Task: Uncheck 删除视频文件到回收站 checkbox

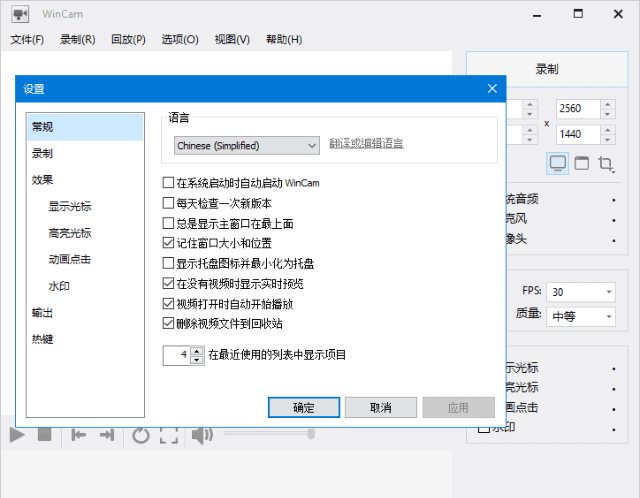Action: (168, 323)
